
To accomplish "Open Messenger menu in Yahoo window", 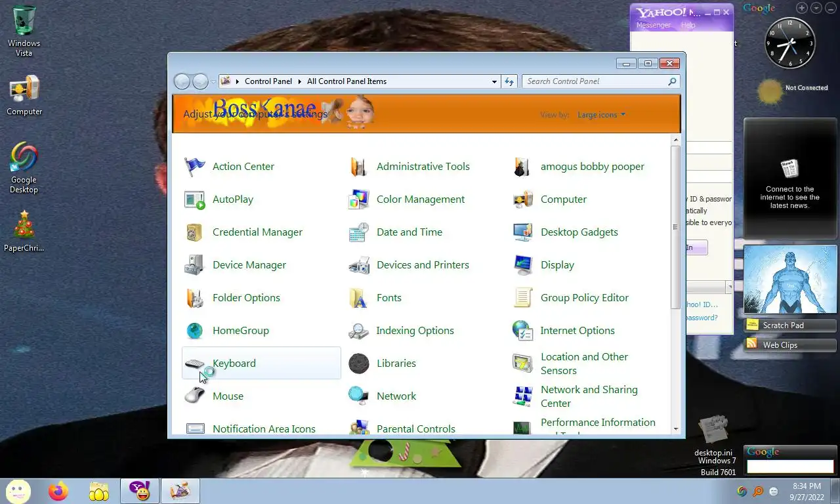I will 653,25.
